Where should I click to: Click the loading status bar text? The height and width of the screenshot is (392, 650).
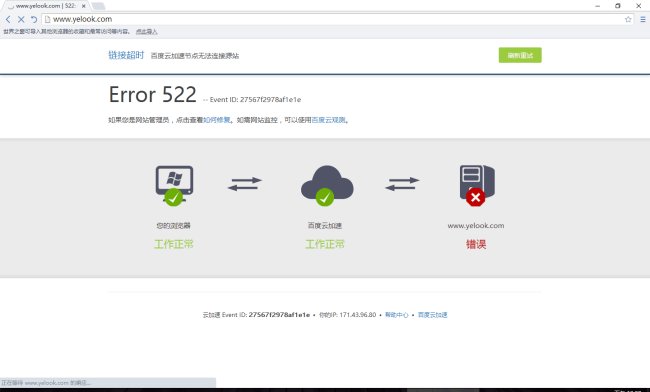(x=46, y=382)
